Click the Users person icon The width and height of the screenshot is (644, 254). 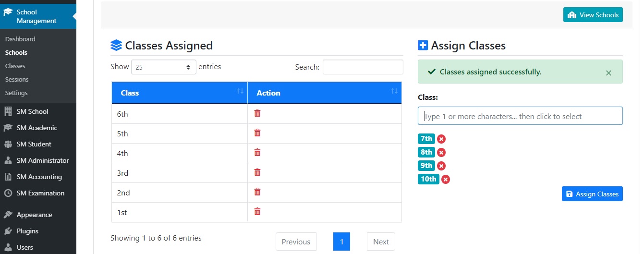[8, 247]
